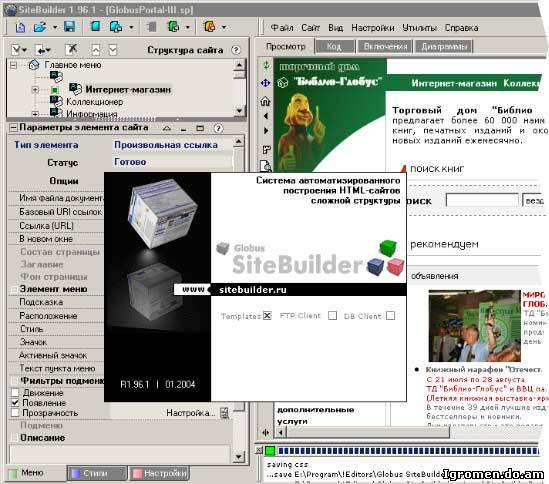Create a new project with the new-file icon
The width and height of the screenshot is (549, 484).
click(20, 27)
